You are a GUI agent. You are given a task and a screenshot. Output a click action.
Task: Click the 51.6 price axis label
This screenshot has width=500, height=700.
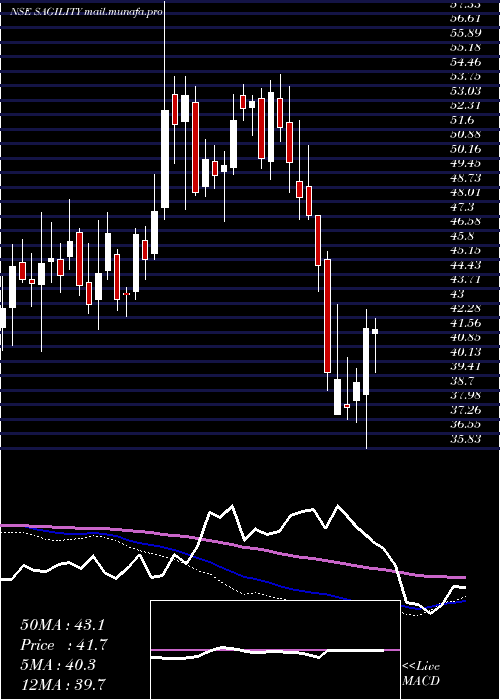(462, 120)
